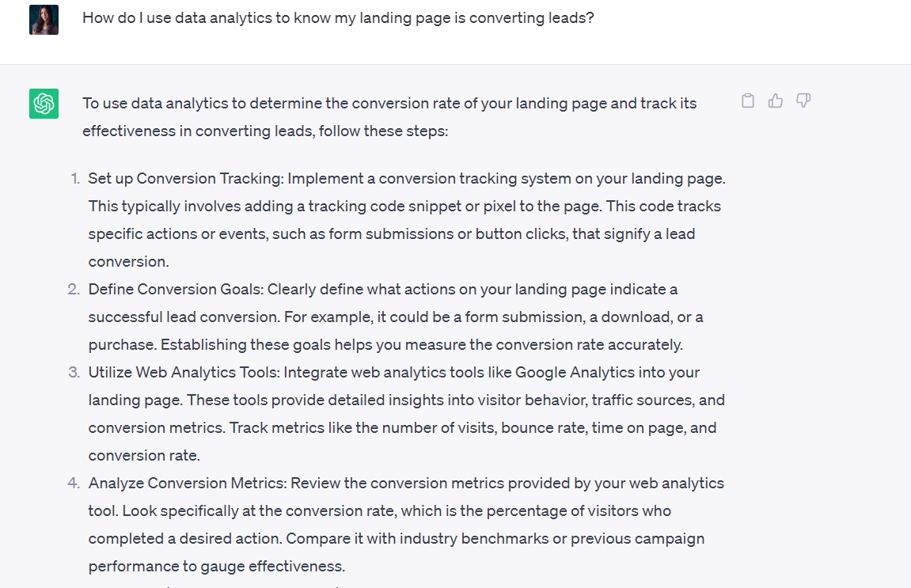The image size is (911, 588).
Task: Dislike the response with the thumbs-down icon
Action: pos(803,101)
